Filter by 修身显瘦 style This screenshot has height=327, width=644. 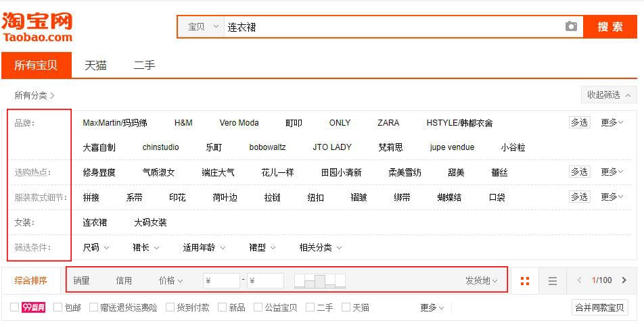click(99, 172)
